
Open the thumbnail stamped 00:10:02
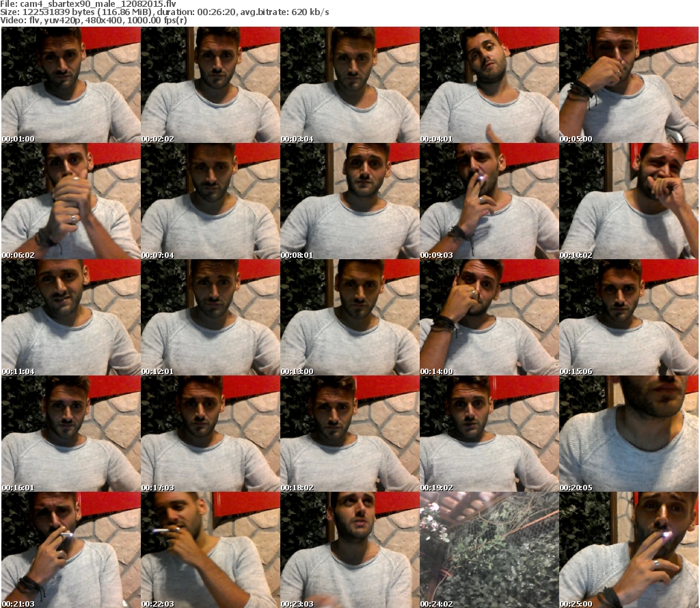coord(629,201)
